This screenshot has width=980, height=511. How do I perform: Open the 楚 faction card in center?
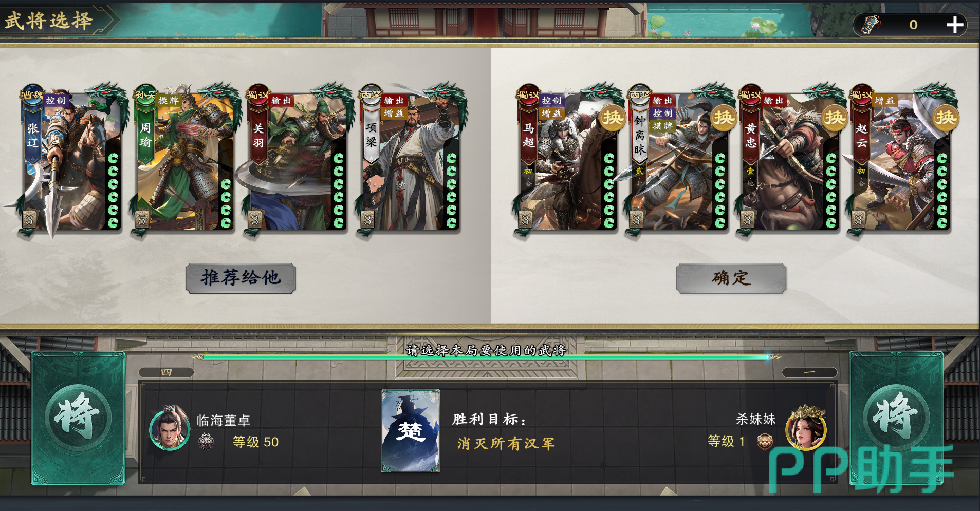[410, 430]
